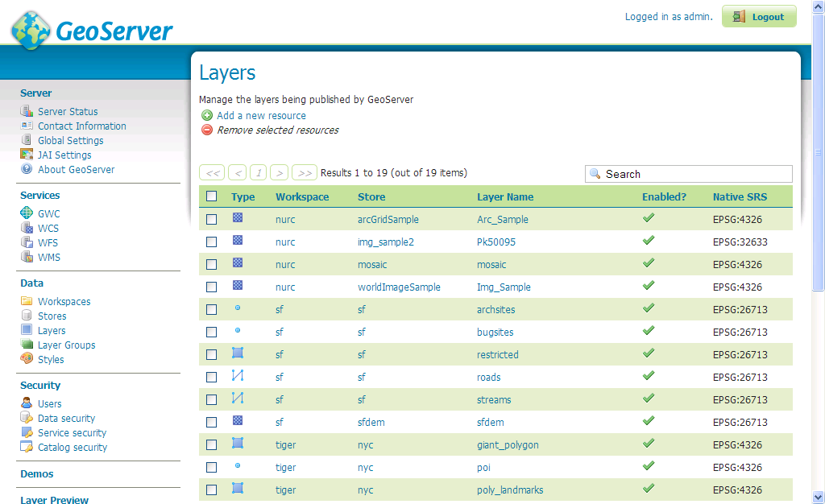Click the green plus Add resource icon

pos(207,115)
